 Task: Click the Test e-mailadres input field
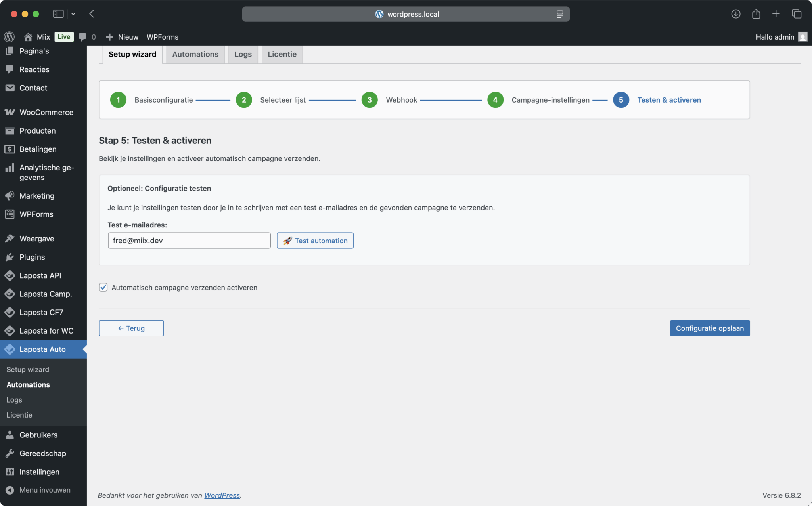189,241
